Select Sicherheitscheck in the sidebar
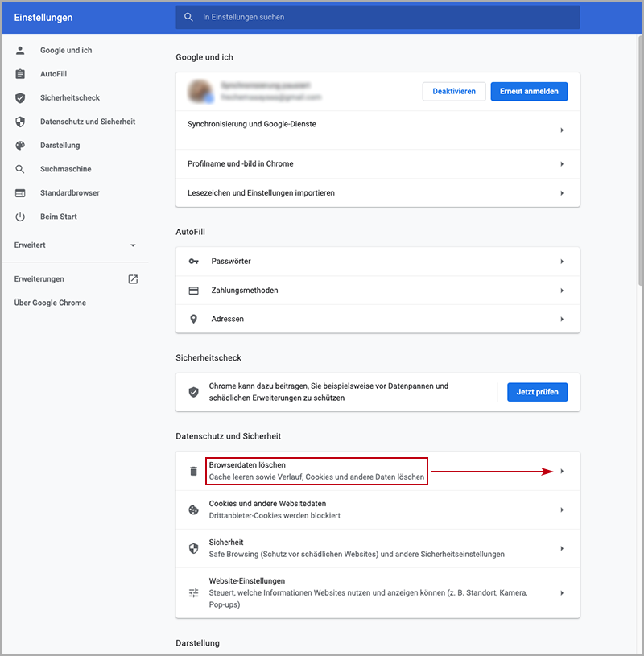This screenshot has height=656, width=644. (x=70, y=98)
